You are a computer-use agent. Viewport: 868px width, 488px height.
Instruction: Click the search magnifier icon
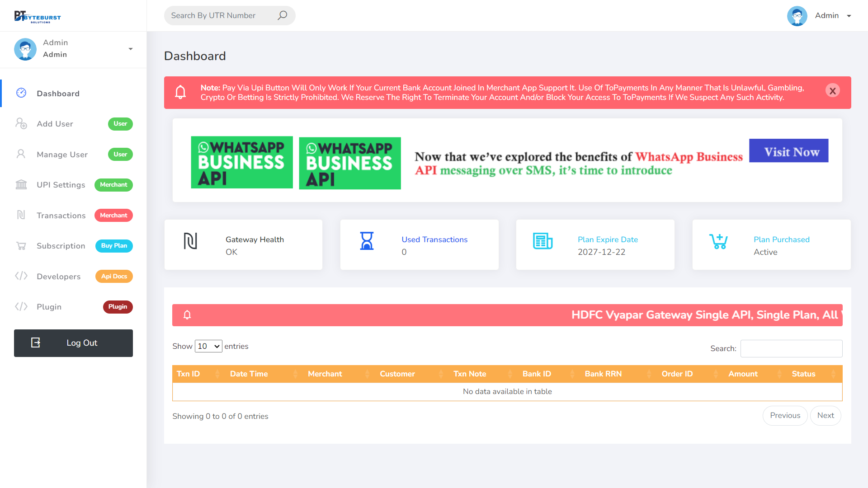point(282,15)
